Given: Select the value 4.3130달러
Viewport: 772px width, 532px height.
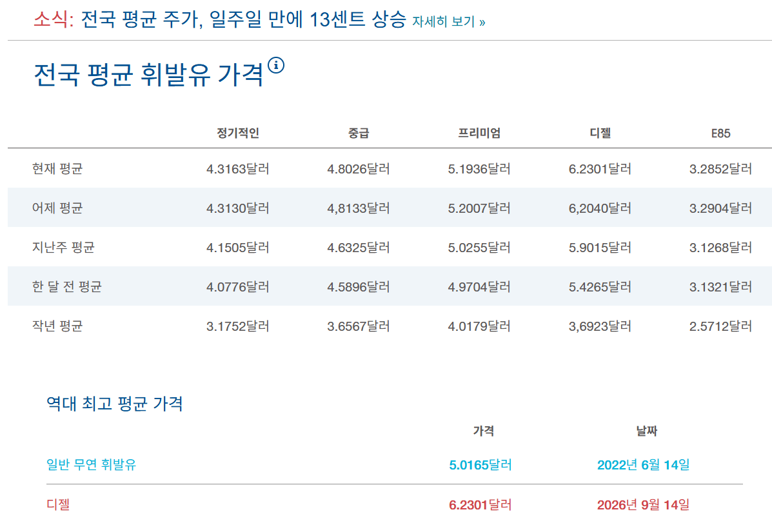Looking at the screenshot, I should click(x=238, y=208).
